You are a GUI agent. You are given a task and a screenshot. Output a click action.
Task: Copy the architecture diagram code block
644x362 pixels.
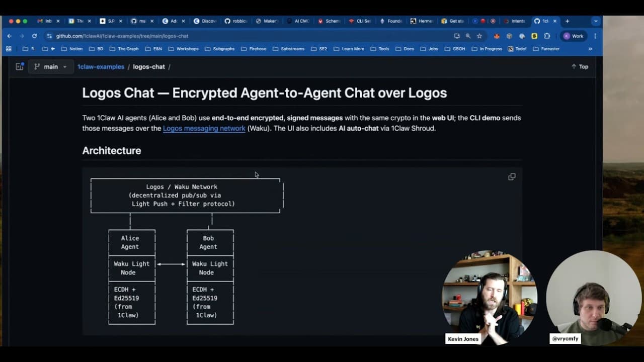[x=512, y=176]
